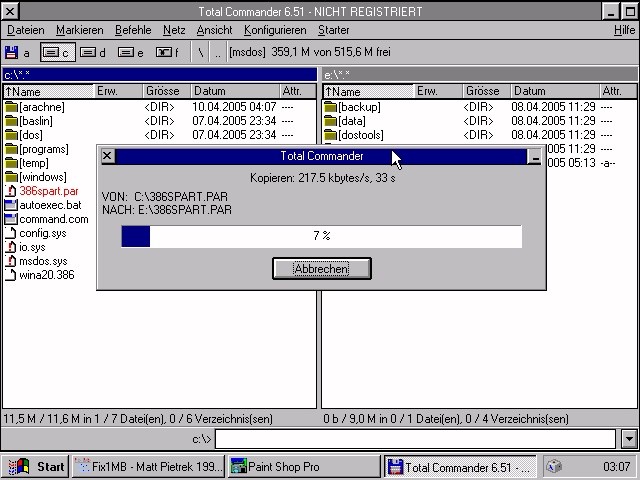Select the backup folder icon in right panel

330,107
